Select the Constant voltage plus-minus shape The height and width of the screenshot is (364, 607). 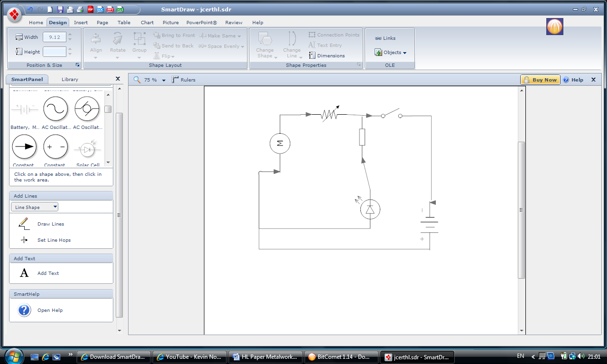click(x=55, y=147)
